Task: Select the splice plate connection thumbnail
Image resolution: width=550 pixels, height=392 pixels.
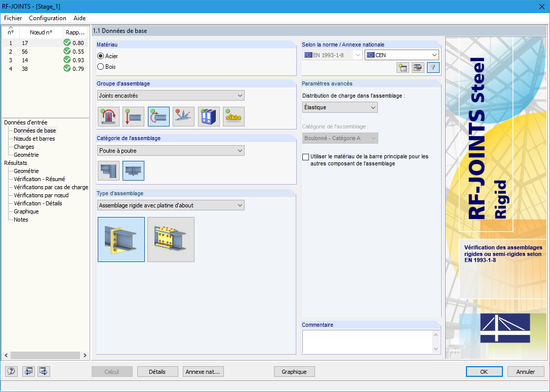Action: (x=171, y=240)
